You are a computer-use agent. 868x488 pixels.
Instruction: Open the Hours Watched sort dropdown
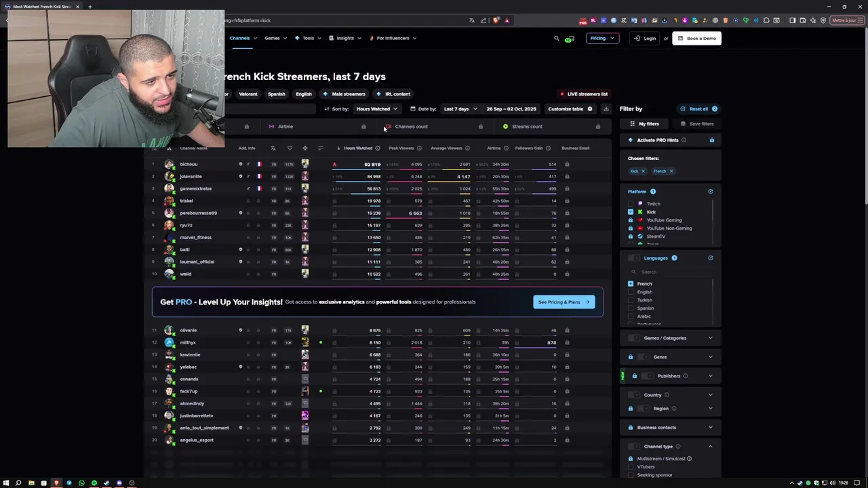coord(376,108)
